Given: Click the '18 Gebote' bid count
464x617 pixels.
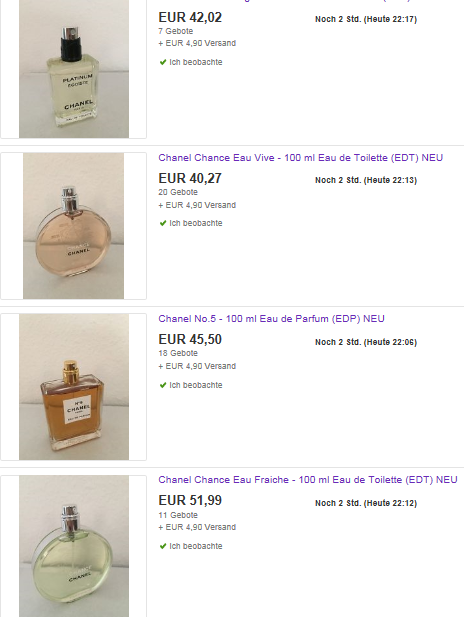Looking at the screenshot, I should [x=178, y=353].
